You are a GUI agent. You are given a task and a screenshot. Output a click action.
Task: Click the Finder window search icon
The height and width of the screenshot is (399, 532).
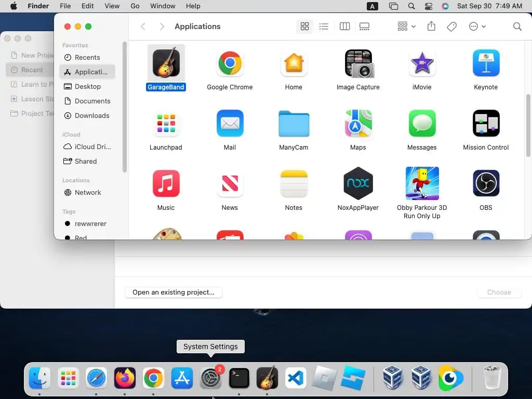[517, 26]
